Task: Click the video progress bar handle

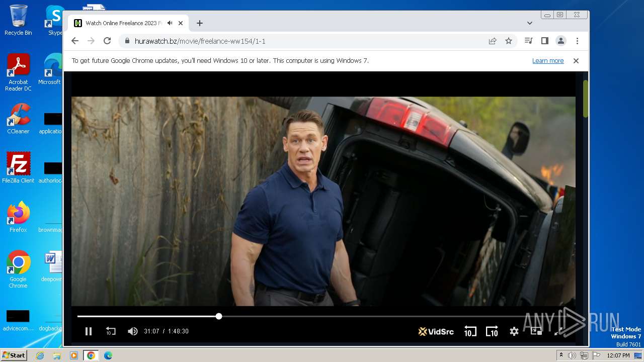Action: coord(219,316)
